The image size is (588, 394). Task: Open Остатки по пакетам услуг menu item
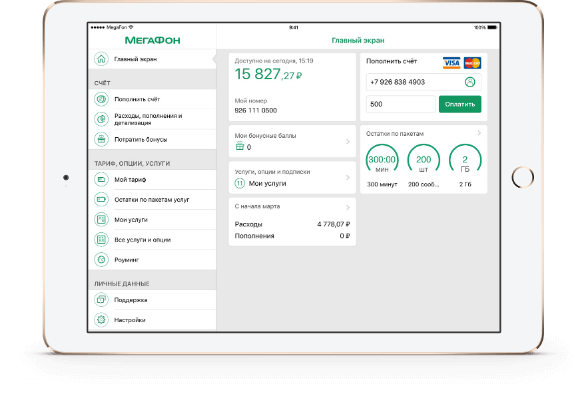[152, 199]
